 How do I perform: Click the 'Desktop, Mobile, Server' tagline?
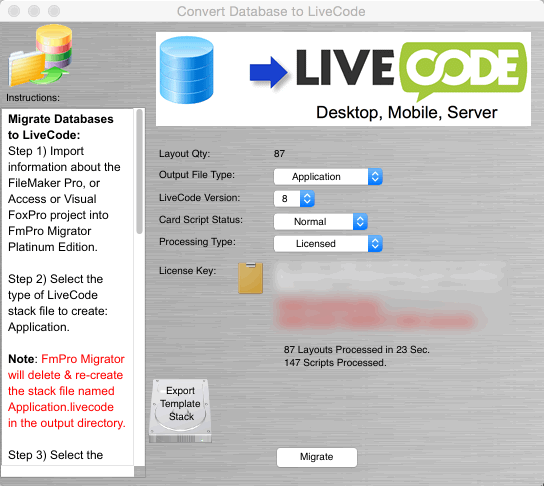(407, 113)
